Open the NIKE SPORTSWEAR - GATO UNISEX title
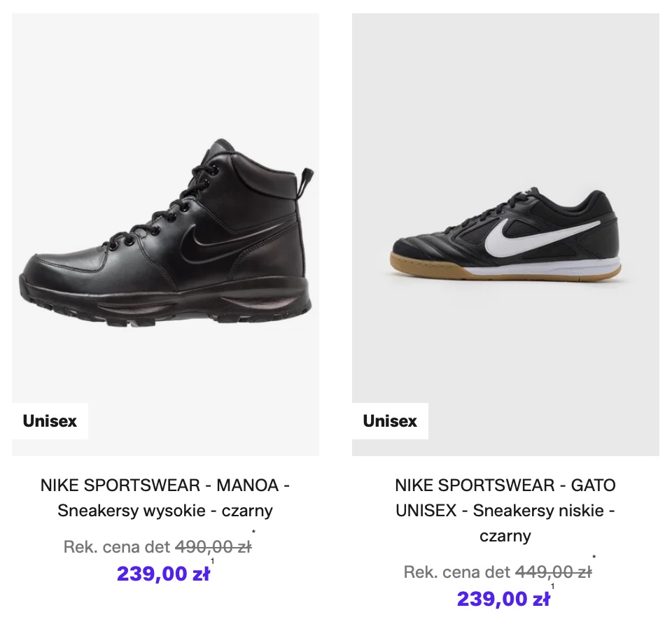 pos(505,510)
